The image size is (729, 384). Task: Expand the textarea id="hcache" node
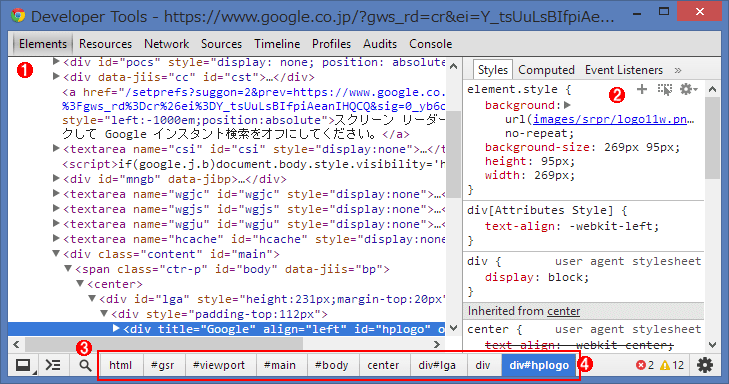56,238
